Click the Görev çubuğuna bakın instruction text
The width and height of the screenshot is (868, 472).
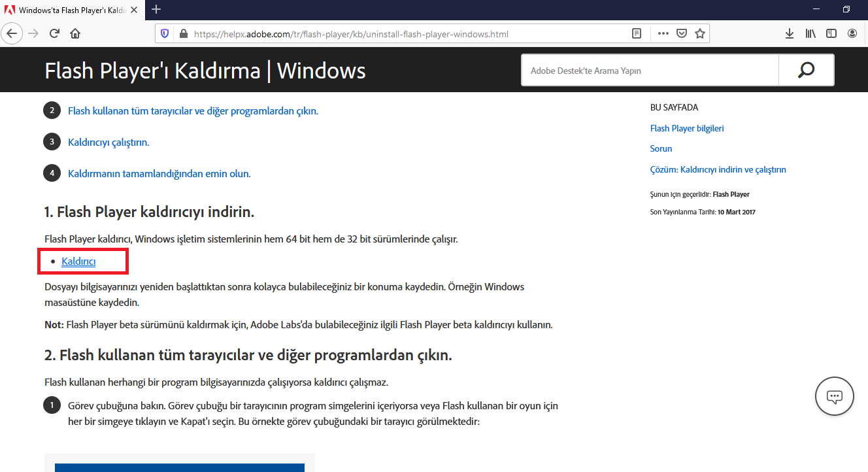coord(313,413)
